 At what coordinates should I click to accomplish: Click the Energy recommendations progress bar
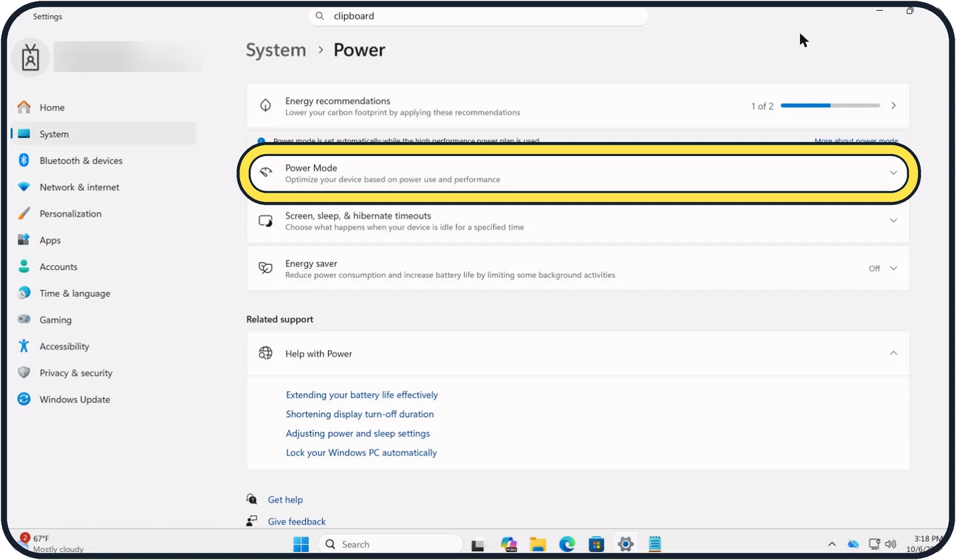point(830,106)
